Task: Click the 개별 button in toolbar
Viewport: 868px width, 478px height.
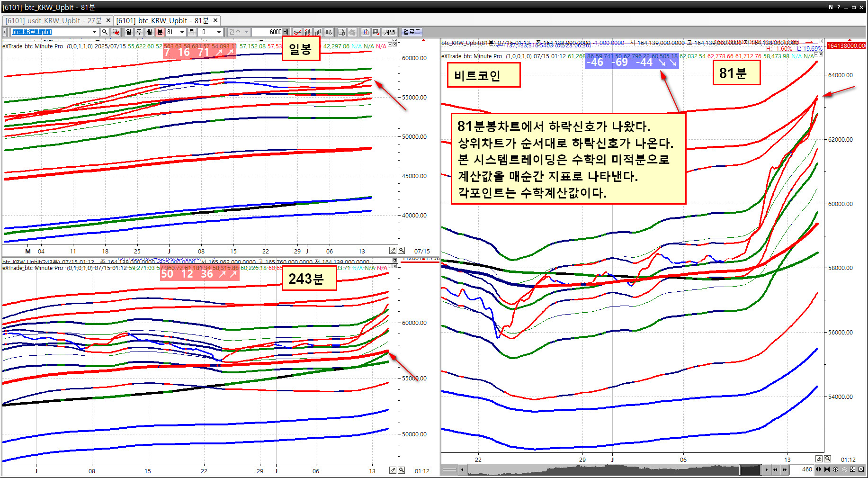Action: pos(389,32)
